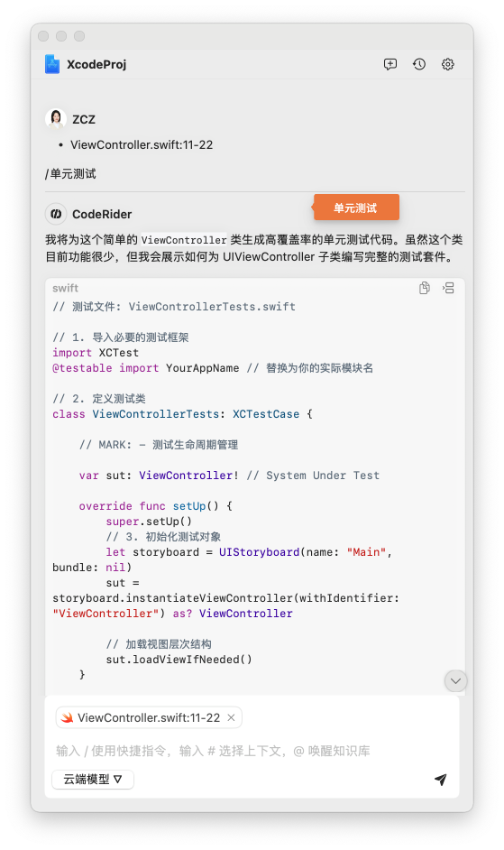The height and width of the screenshot is (850, 504).
Task: Click the /单元测试 command text
Action: point(70,174)
